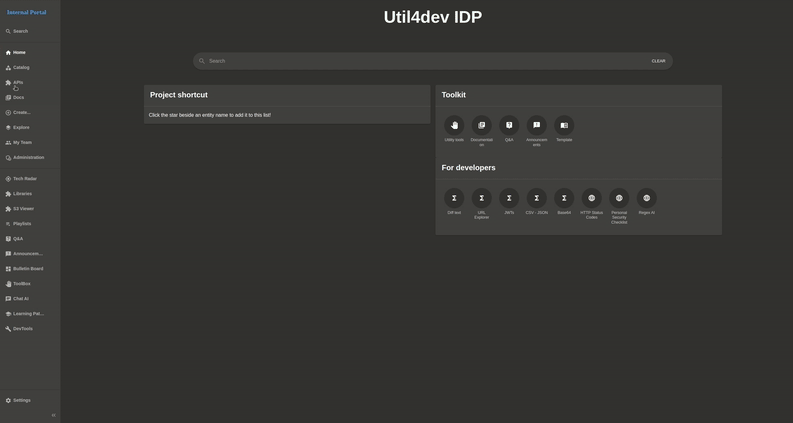This screenshot has width=793, height=423.
Task: Open the Template toolkit icon
Action: click(x=564, y=125)
